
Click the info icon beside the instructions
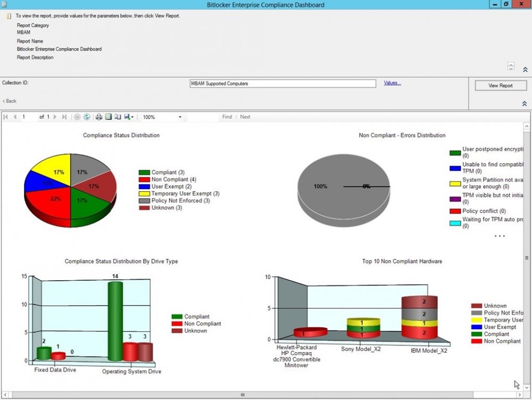coord(9,16)
